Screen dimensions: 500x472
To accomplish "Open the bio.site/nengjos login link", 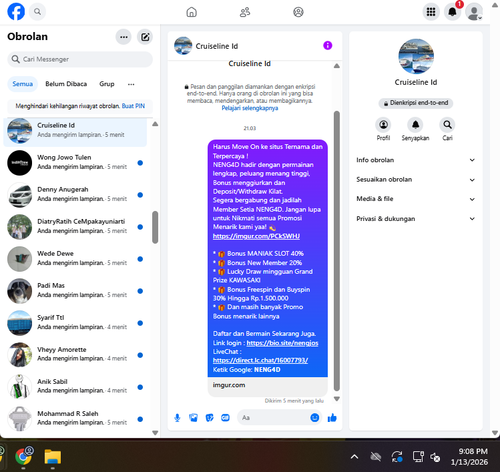I will (282, 343).
